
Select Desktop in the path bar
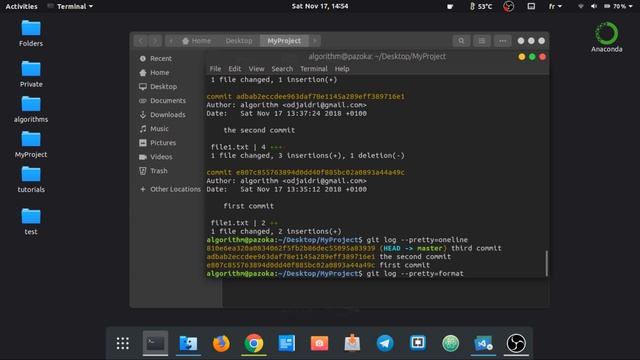point(239,41)
